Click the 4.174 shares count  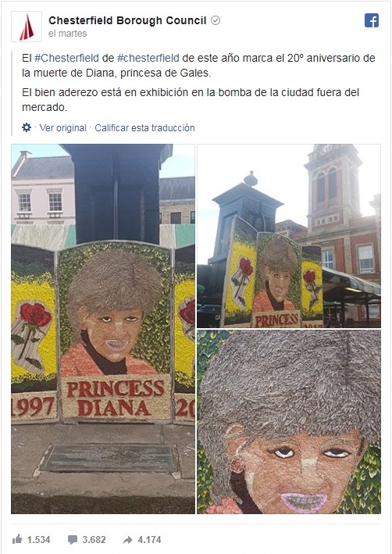pos(149,540)
